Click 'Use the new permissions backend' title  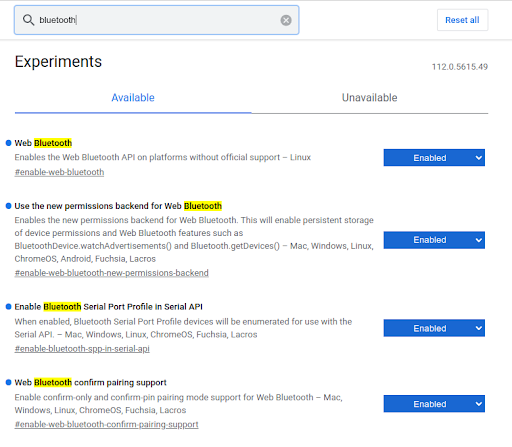click(x=118, y=206)
